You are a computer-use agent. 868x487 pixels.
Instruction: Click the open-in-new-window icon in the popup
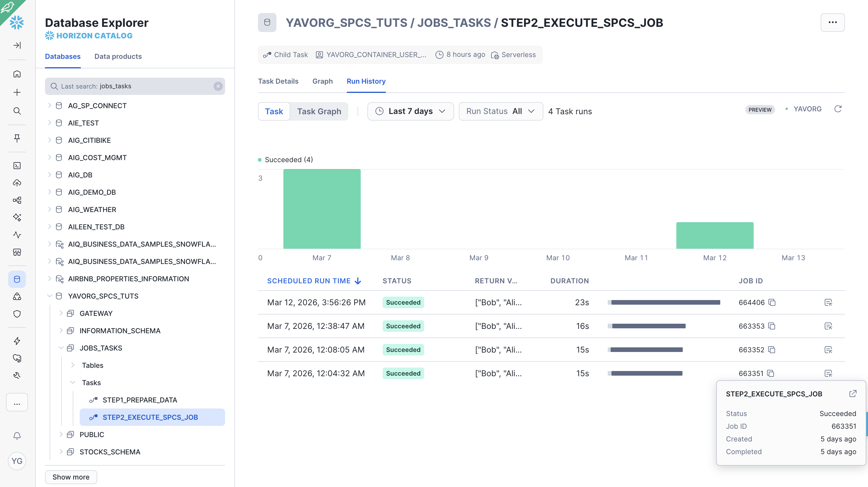pos(852,393)
